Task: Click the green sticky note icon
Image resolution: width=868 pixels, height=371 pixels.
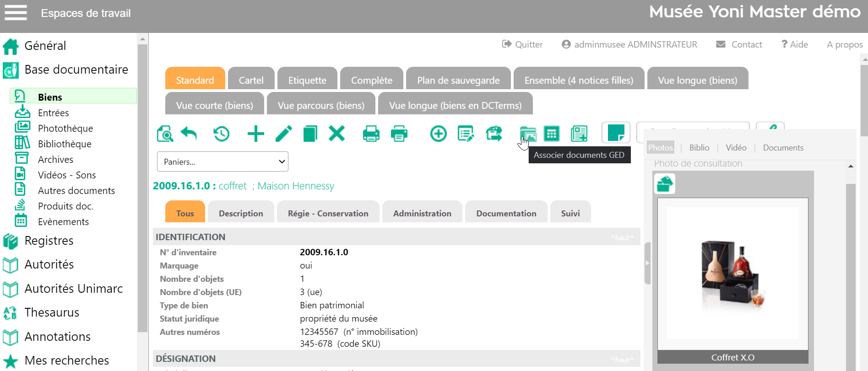Action: 616,133
